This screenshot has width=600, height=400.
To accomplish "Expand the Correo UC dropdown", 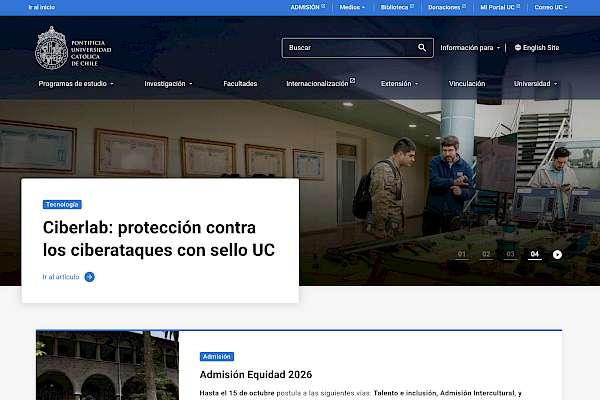I will coord(551,7).
